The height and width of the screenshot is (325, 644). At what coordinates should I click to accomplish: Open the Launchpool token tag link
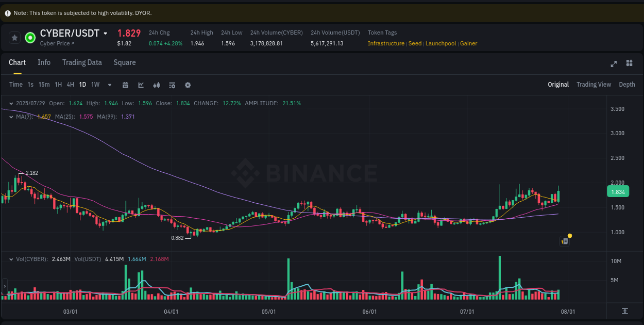[x=440, y=43]
